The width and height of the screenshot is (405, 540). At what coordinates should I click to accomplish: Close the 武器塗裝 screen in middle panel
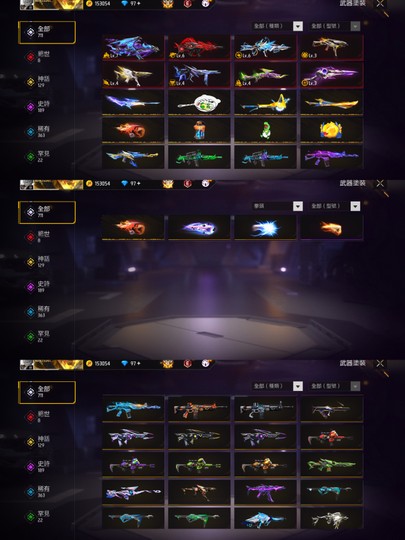pyautogui.click(x=380, y=183)
